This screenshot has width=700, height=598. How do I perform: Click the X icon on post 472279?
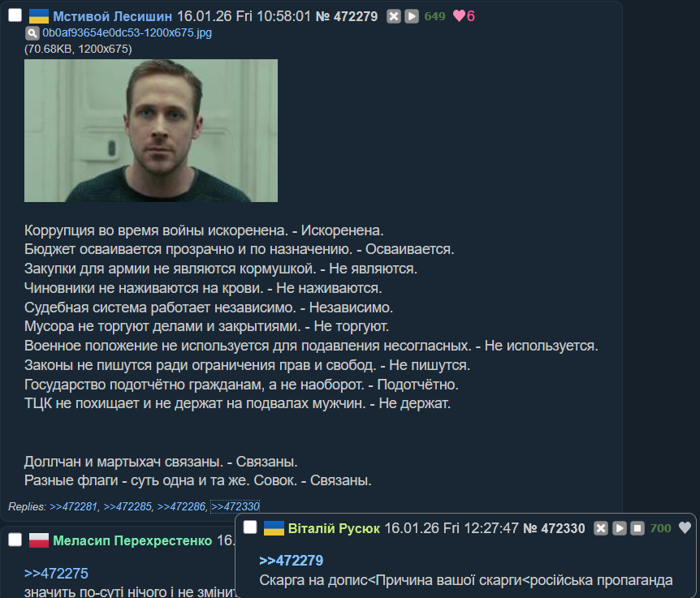[x=393, y=16]
